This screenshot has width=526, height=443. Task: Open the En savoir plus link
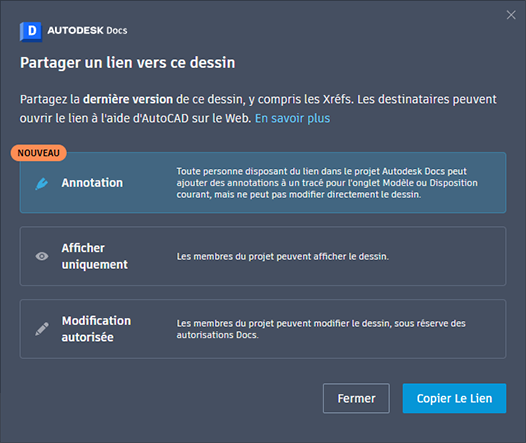pos(293,118)
